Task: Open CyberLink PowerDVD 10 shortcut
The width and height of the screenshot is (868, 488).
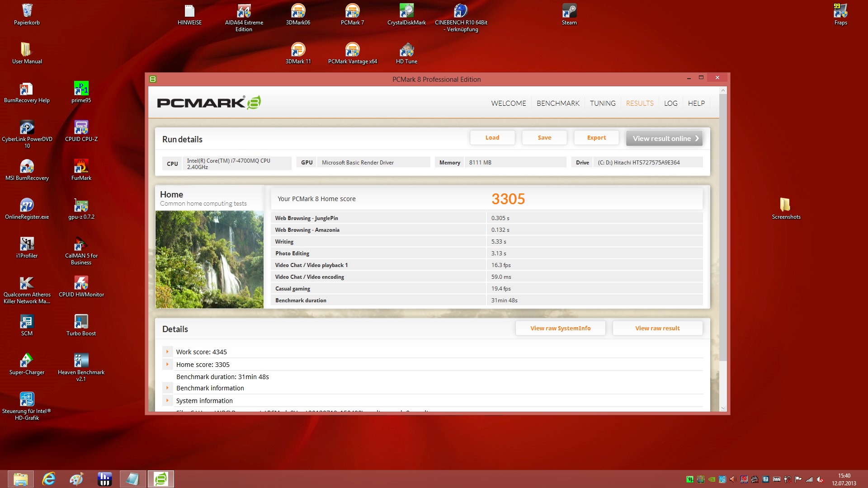Action: (x=27, y=134)
